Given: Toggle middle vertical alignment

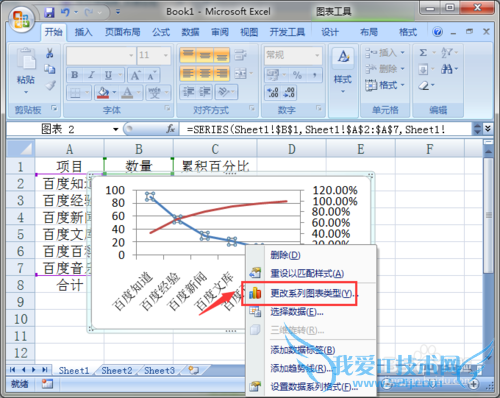Looking at the screenshot, I should tap(205, 55).
